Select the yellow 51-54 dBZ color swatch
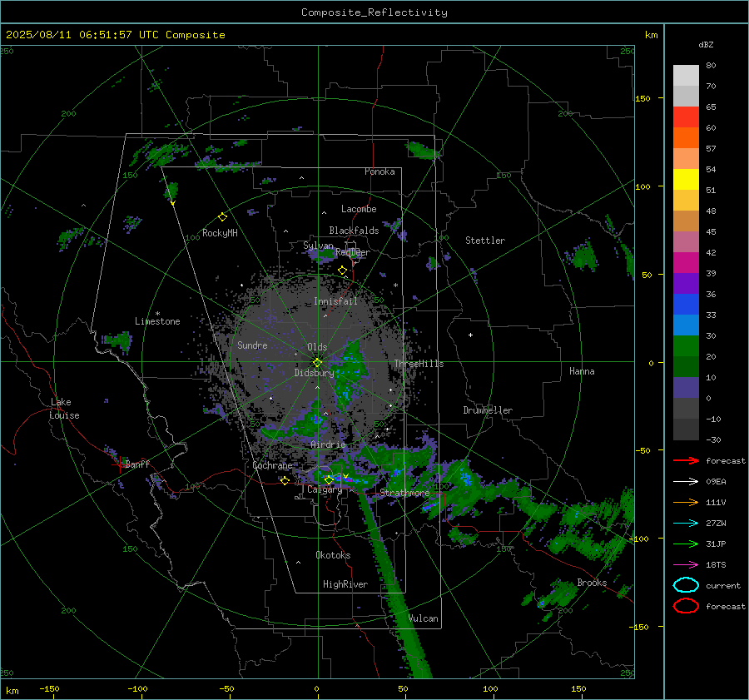This screenshot has width=749, height=700. tap(686, 179)
